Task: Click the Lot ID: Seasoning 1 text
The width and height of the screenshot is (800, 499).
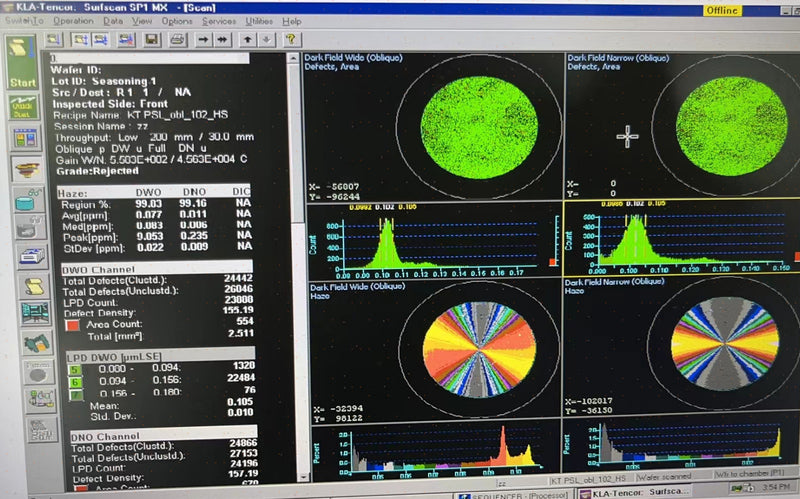Action: tap(104, 81)
